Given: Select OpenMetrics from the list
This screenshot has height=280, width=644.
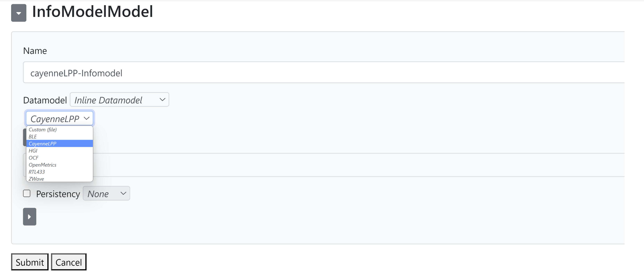Looking at the screenshot, I should click(42, 165).
